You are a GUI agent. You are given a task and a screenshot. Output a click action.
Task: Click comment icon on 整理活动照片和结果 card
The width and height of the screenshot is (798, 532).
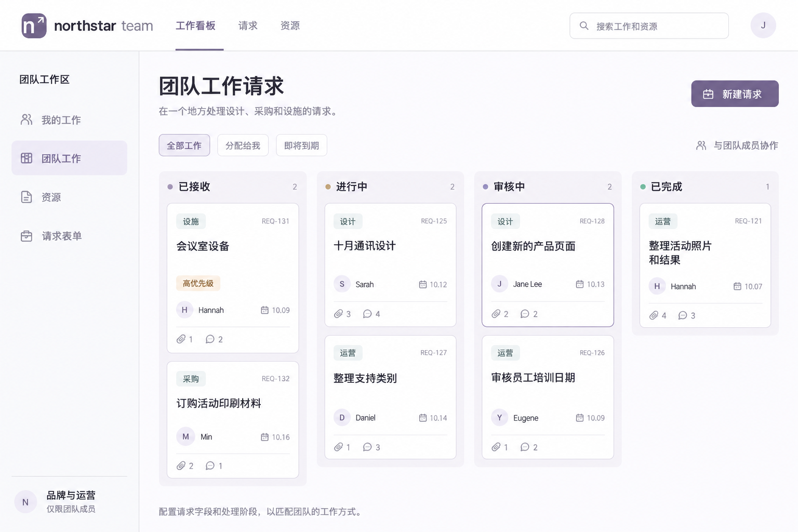click(x=683, y=315)
